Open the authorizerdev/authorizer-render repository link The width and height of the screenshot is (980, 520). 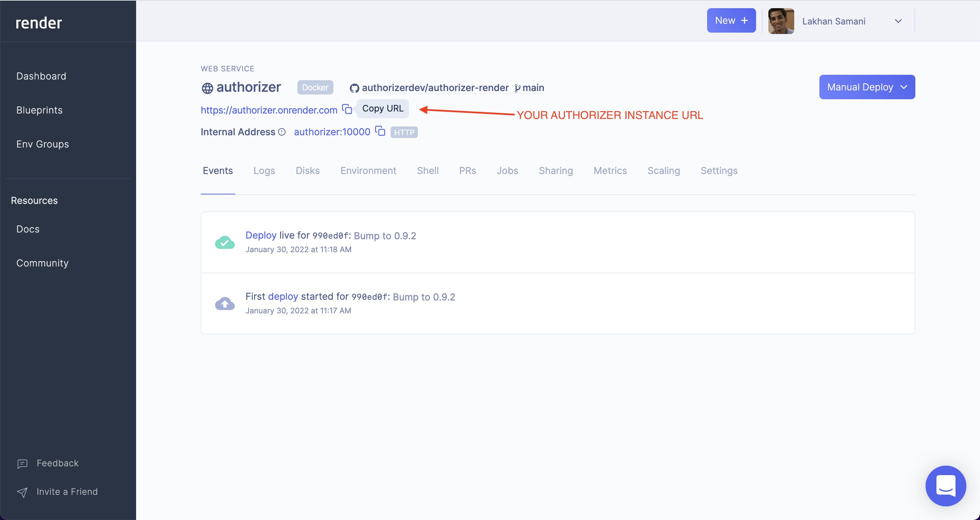(435, 88)
